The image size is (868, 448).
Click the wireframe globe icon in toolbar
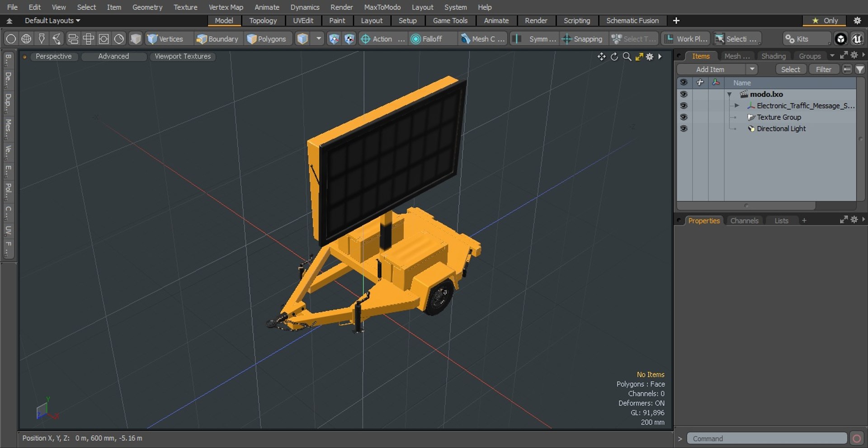[26, 39]
